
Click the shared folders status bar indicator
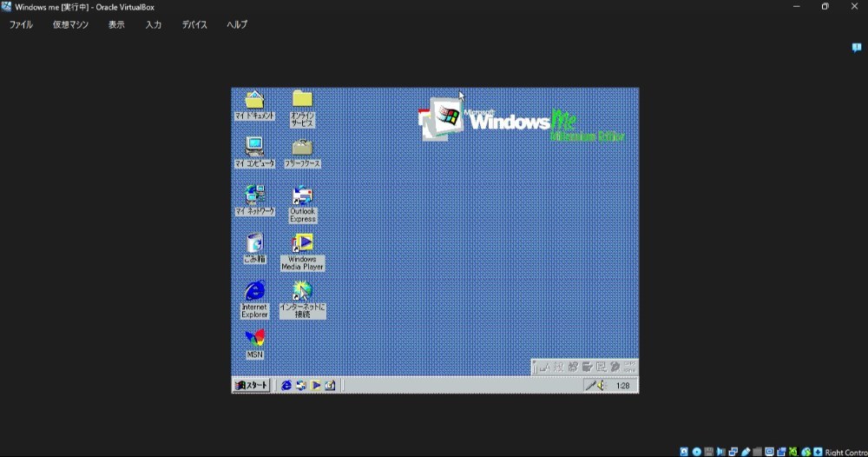coord(757,452)
